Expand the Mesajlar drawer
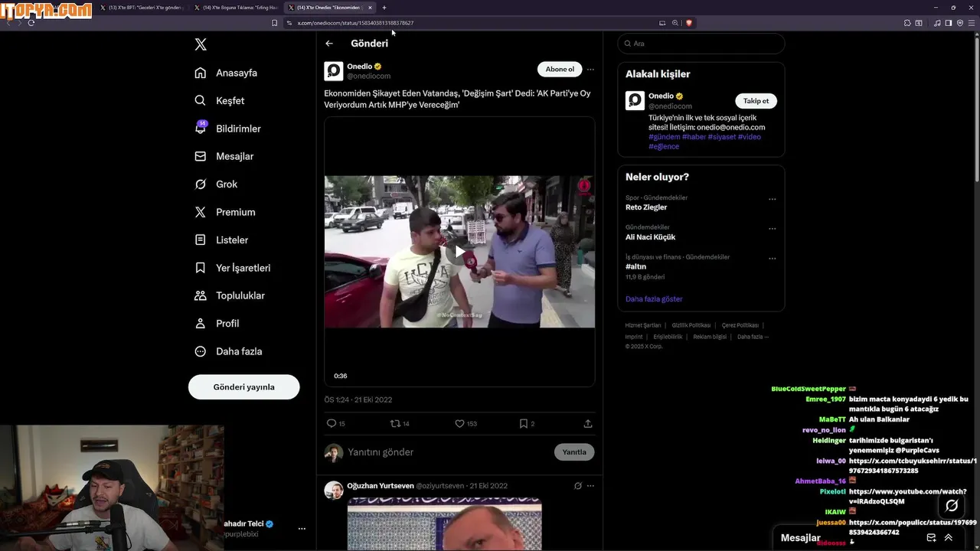The image size is (980, 551). coord(949,538)
